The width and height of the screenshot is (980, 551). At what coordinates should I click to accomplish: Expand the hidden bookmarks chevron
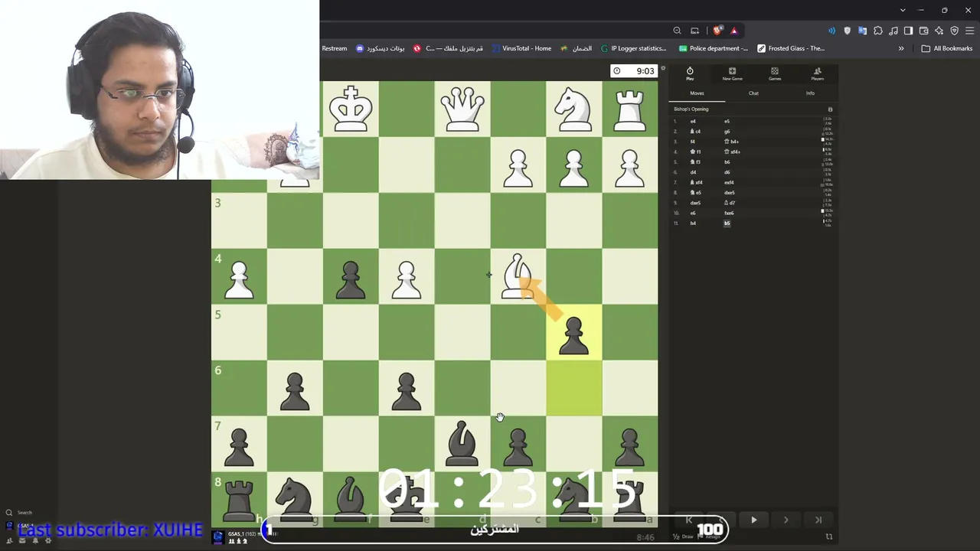[x=901, y=48]
